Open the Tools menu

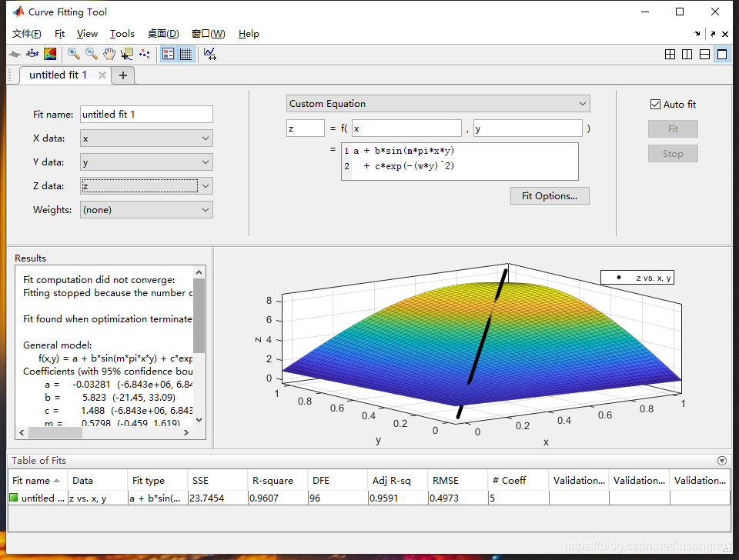tap(122, 34)
